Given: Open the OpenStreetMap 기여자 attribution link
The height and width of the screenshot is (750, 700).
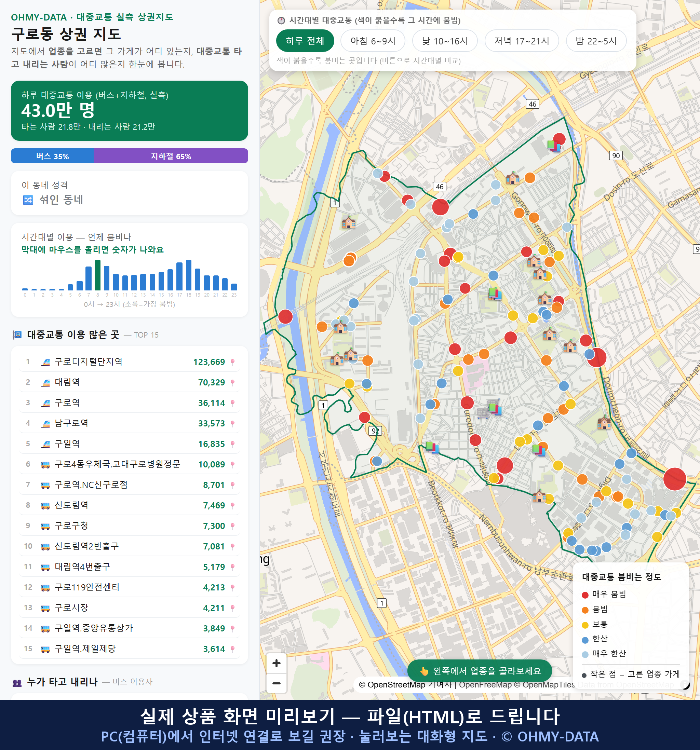Looking at the screenshot, I should [x=406, y=685].
